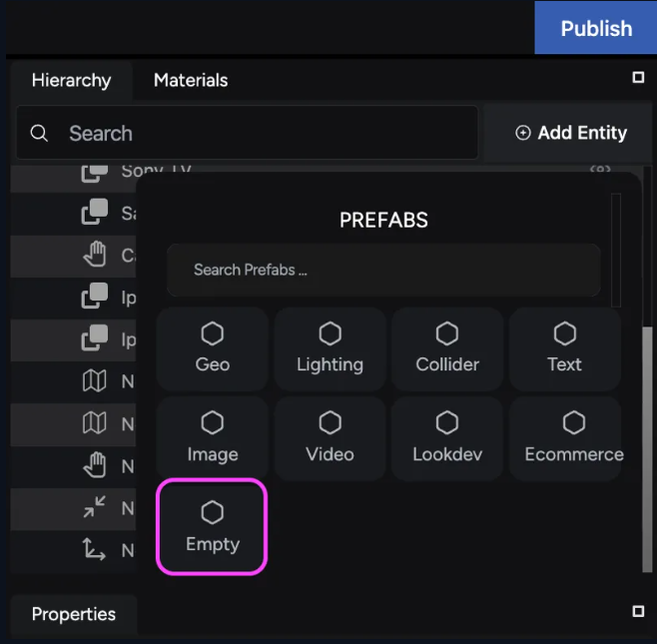657x644 pixels.
Task: Choose the Image prefab
Action: (x=212, y=438)
